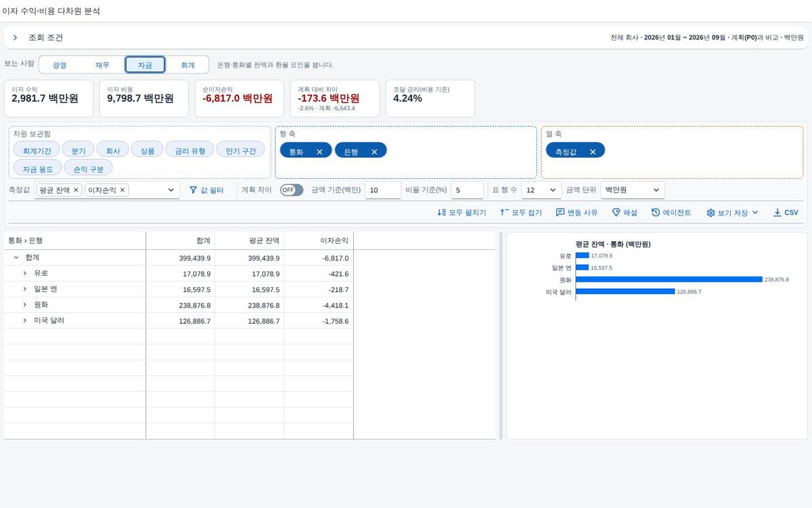This screenshot has height=508, width=812.
Task: Download data with the CSV button
Action: (x=786, y=213)
